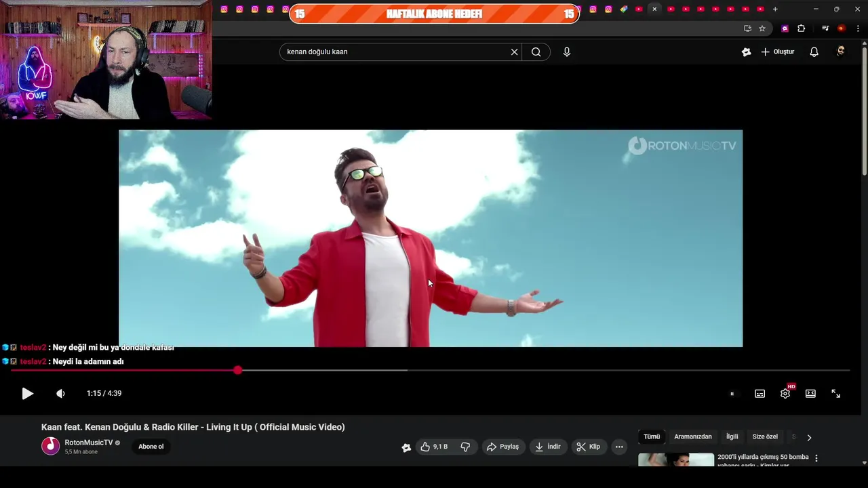Click the 5,5 Mn abone subscriber count
868x488 pixels.
(x=81, y=452)
